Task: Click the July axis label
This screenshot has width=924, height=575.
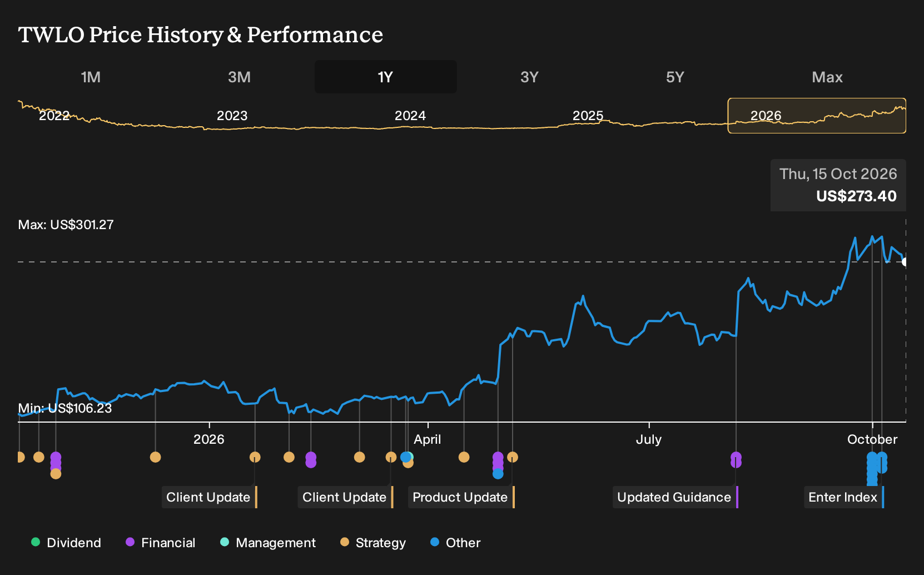Action: pos(649,439)
